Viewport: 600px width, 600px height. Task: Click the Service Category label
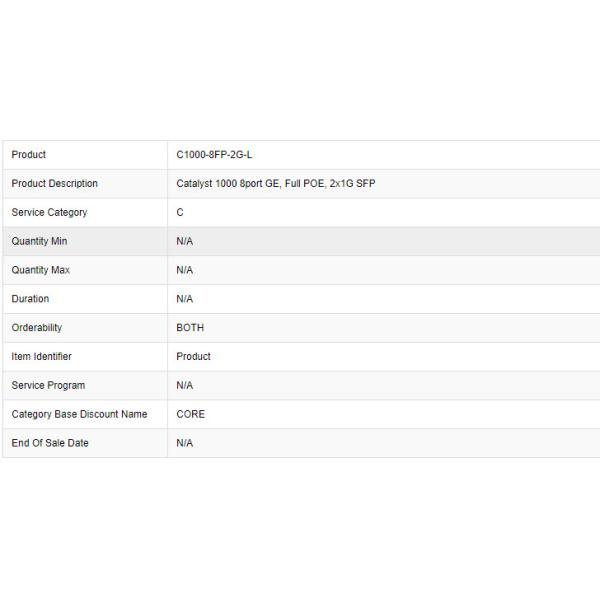pos(49,213)
